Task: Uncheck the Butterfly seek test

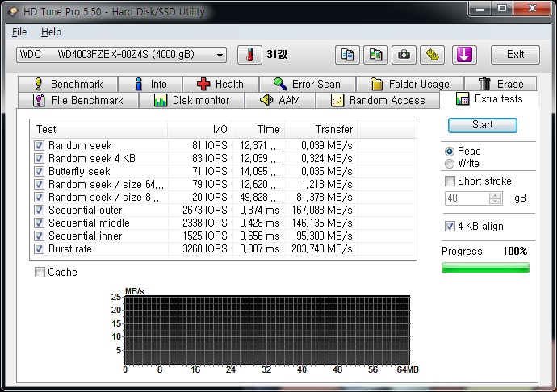Action: point(39,172)
